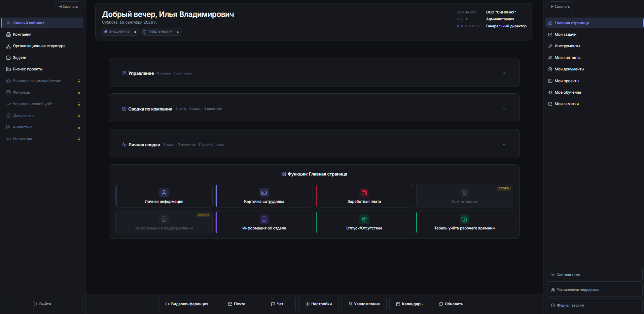
Task: Open the Личная информация function card
Action: pos(164,196)
